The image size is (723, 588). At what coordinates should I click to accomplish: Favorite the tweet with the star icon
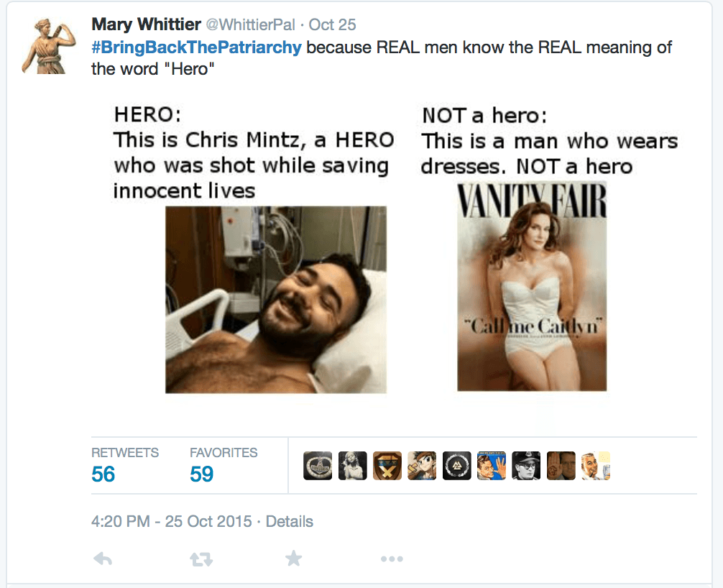pos(293,559)
